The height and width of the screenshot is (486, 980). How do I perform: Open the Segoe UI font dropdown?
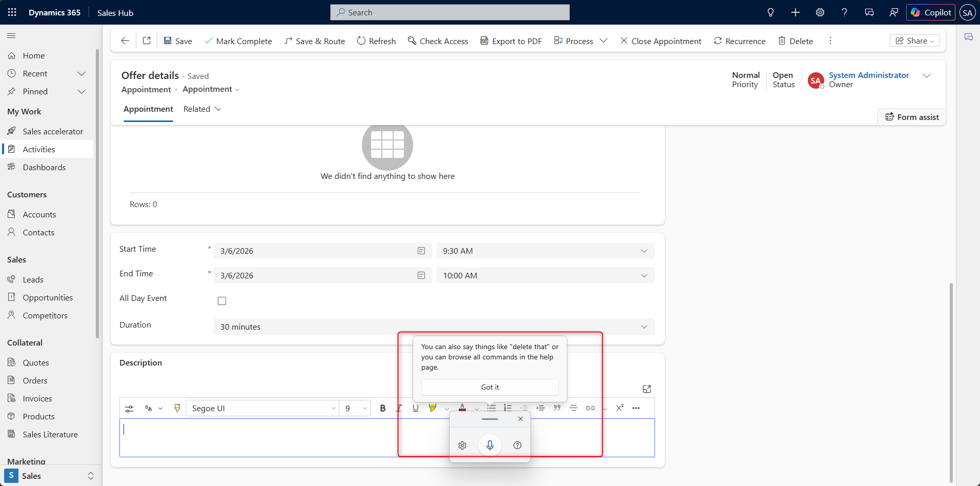(262, 408)
